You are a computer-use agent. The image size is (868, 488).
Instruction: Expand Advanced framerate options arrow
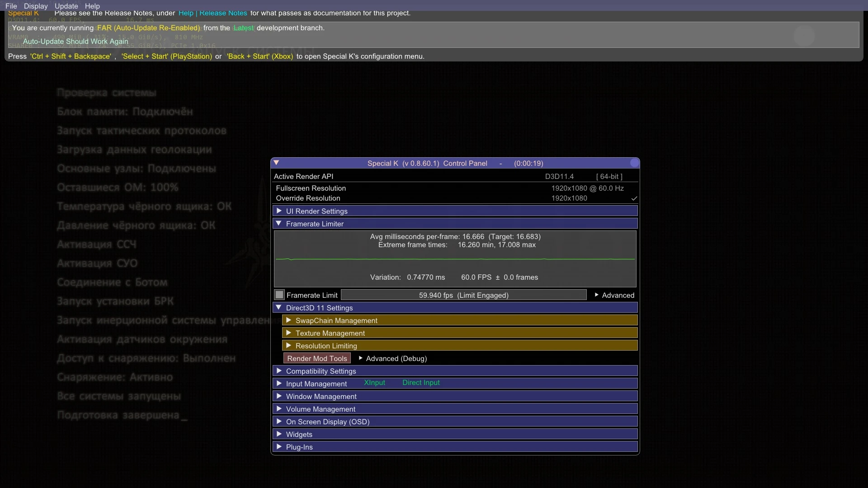tap(597, 295)
